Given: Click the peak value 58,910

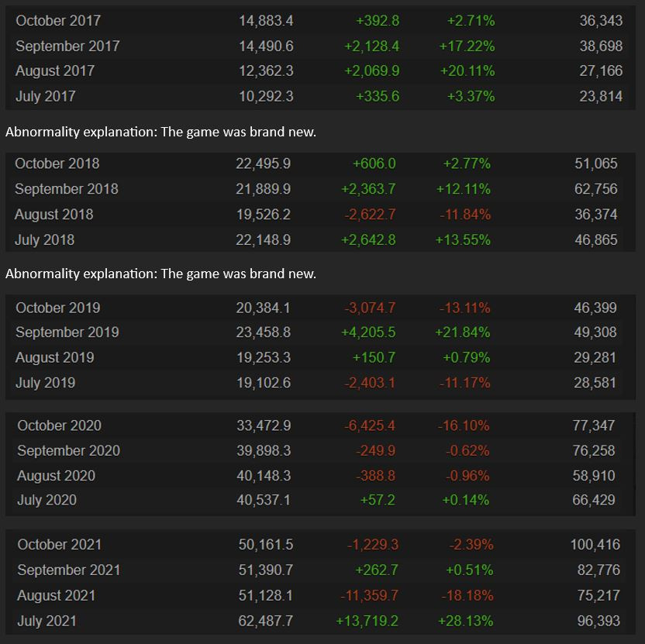Looking at the screenshot, I should click(x=594, y=476).
